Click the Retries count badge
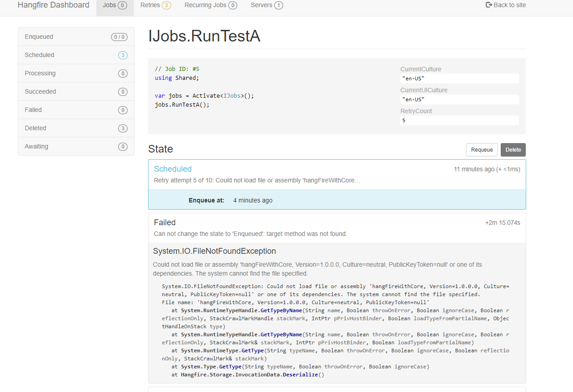573x392 pixels. pos(167,5)
